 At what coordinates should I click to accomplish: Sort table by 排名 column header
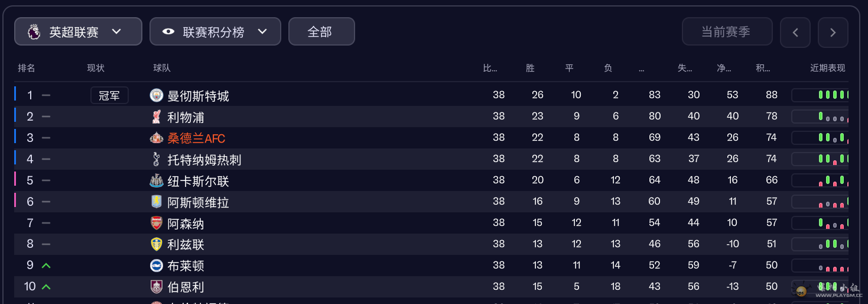click(x=27, y=68)
